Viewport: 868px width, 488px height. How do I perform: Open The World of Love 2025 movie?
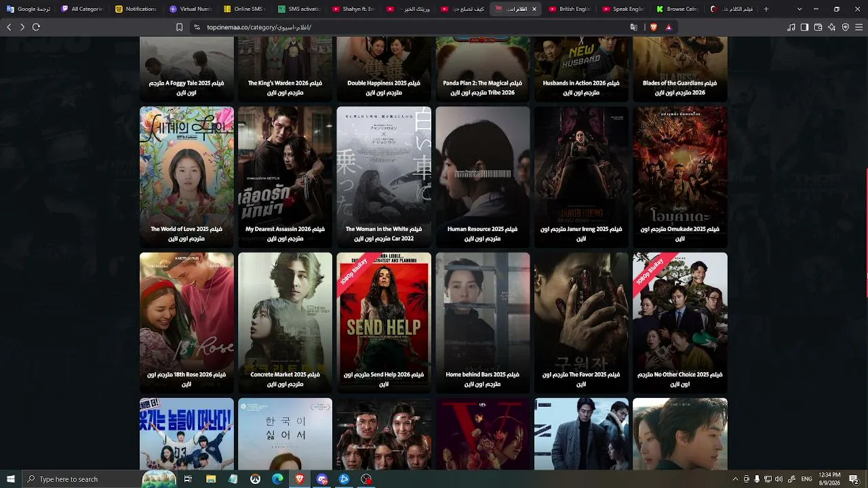[x=186, y=176]
